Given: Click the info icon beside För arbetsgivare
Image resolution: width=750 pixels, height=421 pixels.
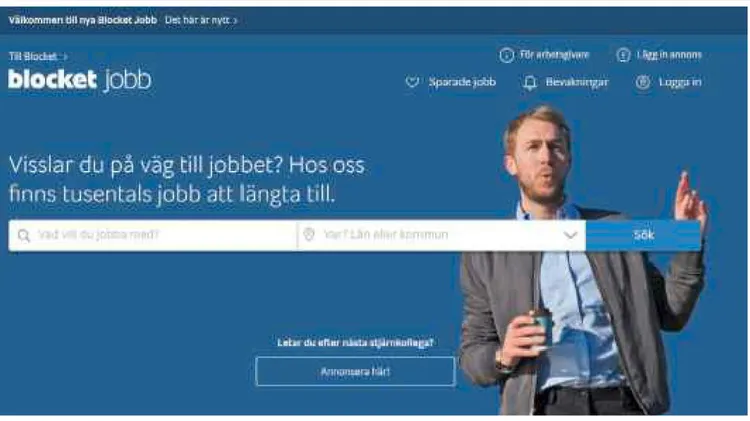Looking at the screenshot, I should 507,55.
